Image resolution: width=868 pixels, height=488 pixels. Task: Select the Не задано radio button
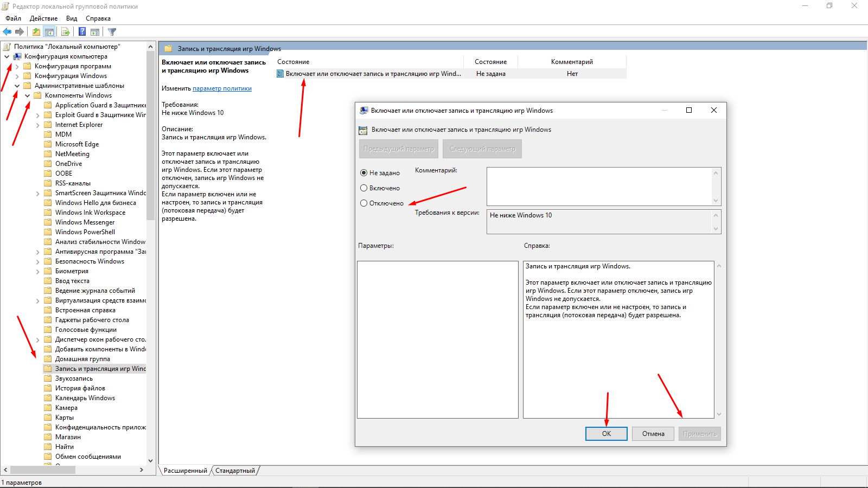click(x=364, y=173)
